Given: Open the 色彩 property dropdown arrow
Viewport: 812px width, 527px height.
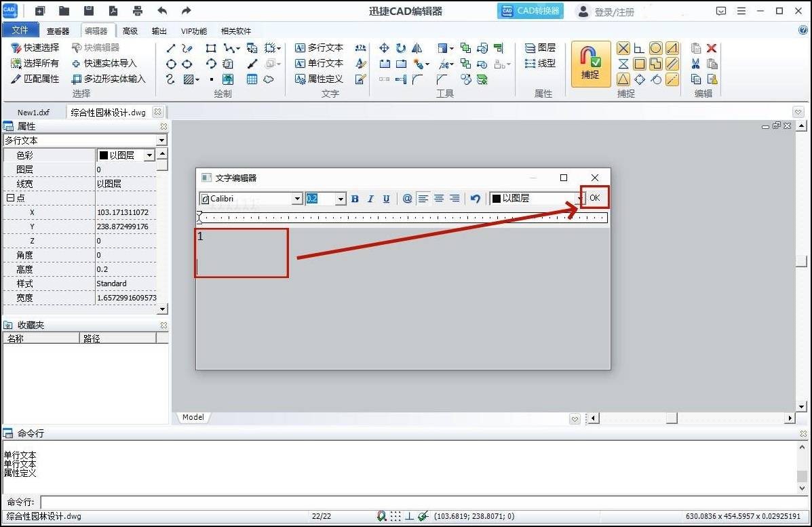Looking at the screenshot, I should [149, 155].
